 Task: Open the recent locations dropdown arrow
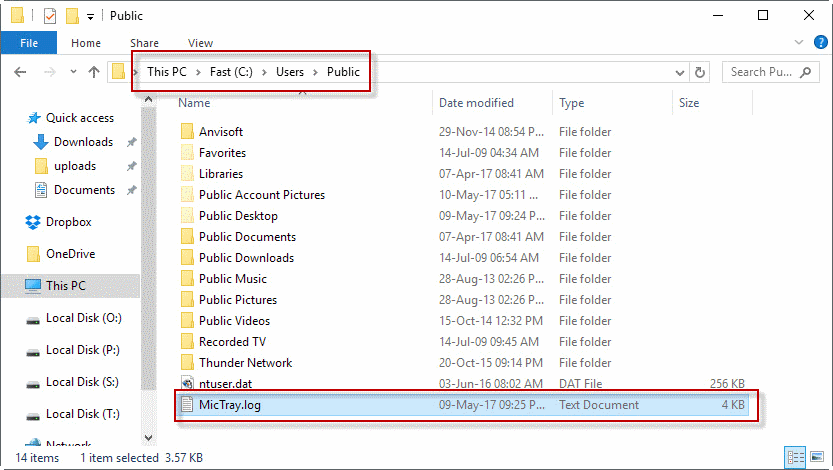[72, 72]
